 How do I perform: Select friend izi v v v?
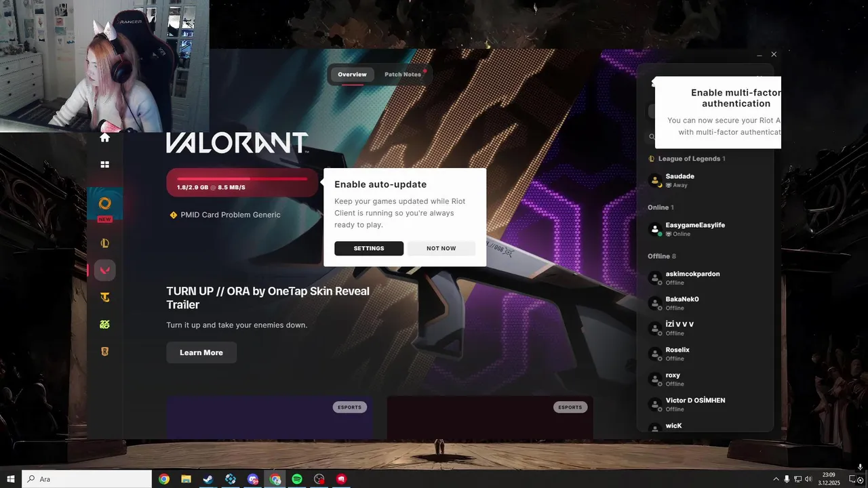(705, 328)
